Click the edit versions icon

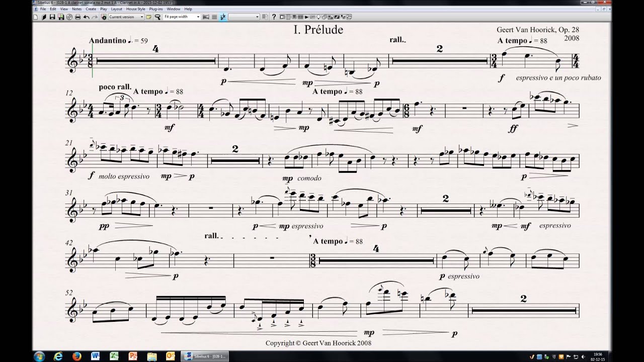[x=104, y=17]
